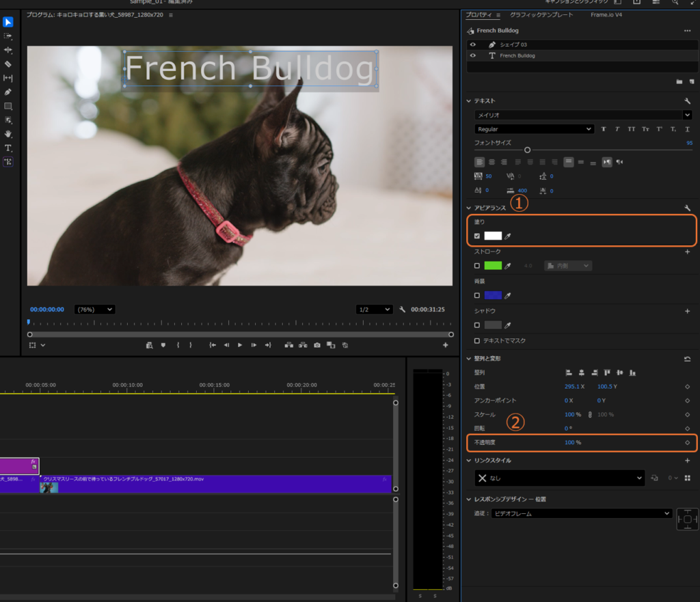Click the 不透明度 100 % value

point(573,443)
